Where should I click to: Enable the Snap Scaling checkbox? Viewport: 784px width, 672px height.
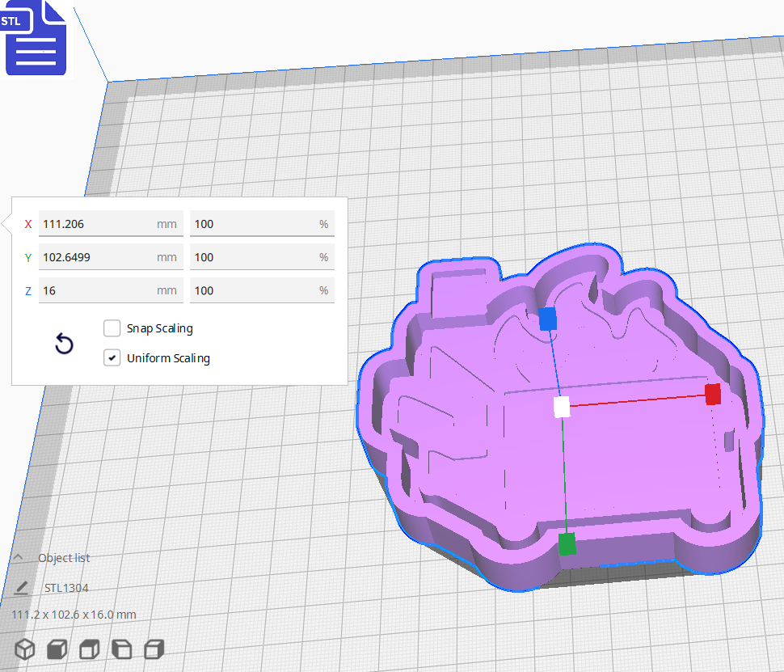pos(112,328)
